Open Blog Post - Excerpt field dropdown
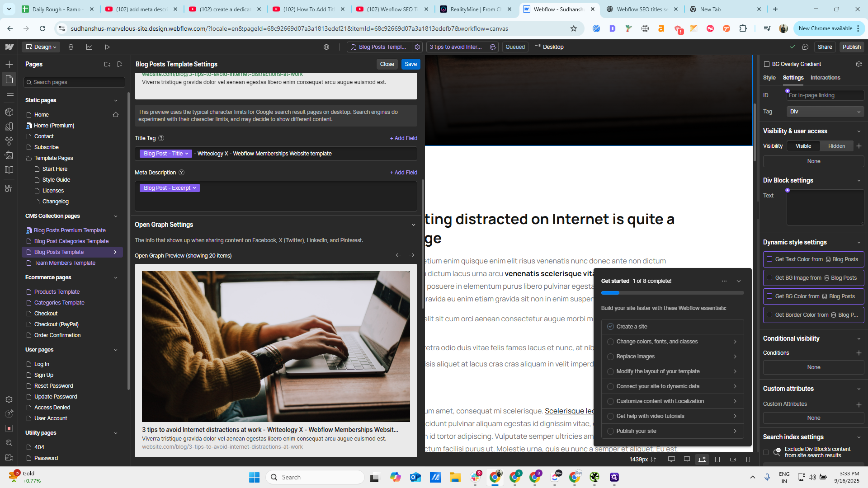868x488 pixels. 170,188
